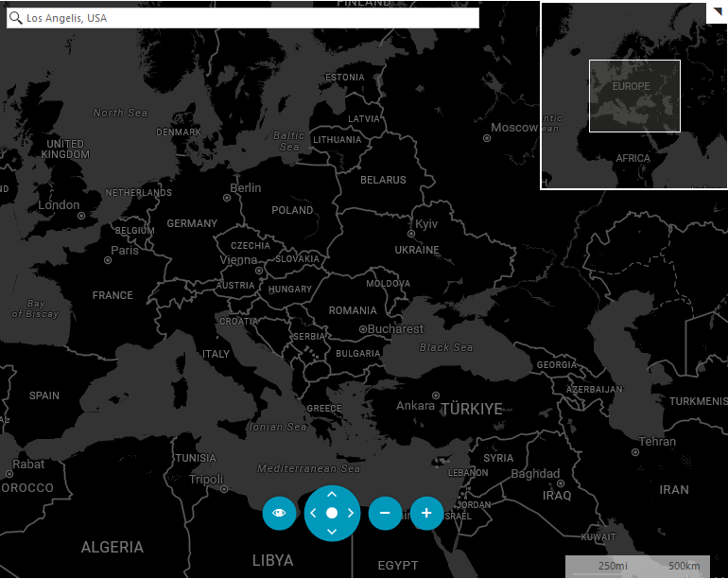Click the Berlin city marker

pyautogui.click(x=227, y=198)
